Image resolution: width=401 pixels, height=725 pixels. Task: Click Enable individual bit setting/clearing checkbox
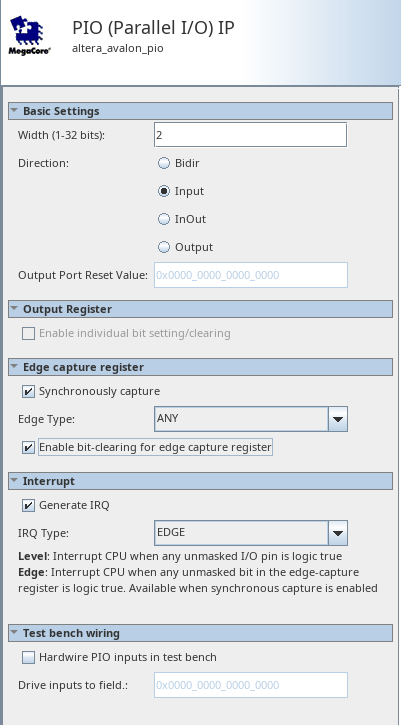28,333
